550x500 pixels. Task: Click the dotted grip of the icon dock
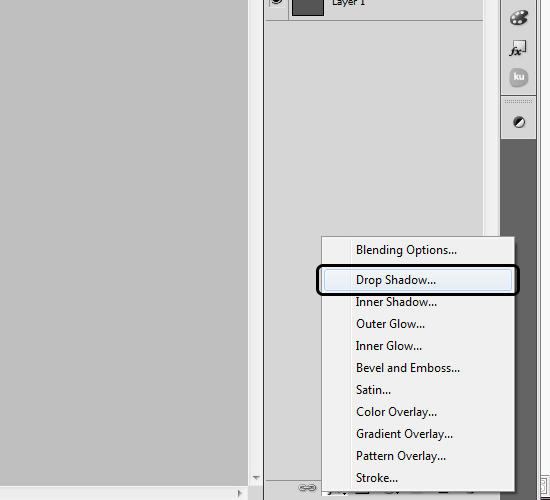518,101
